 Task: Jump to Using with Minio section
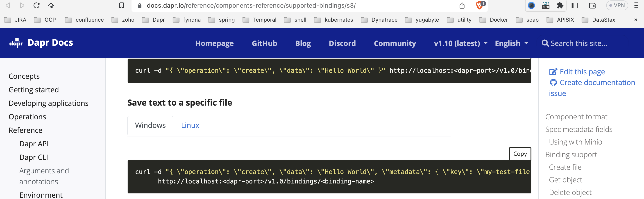[575, 142]
